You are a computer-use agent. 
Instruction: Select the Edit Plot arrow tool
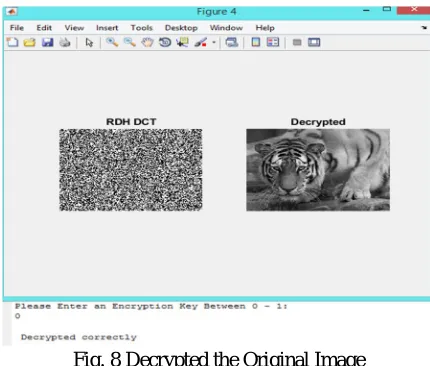(89, 43)
